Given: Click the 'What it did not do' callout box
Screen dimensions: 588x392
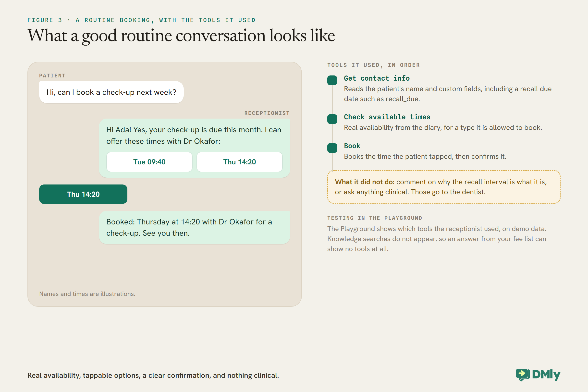Looking at the screenshot, I should [444, 187].
